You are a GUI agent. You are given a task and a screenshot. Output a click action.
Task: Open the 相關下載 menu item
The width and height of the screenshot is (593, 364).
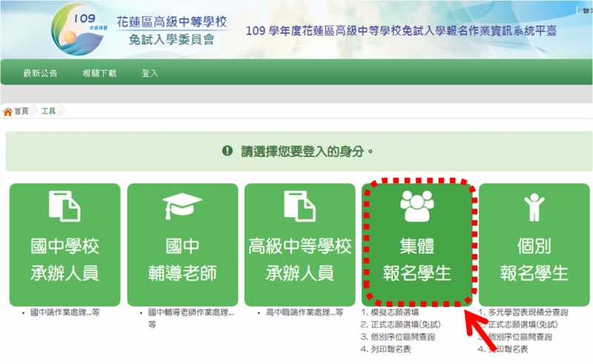[99, 73]
